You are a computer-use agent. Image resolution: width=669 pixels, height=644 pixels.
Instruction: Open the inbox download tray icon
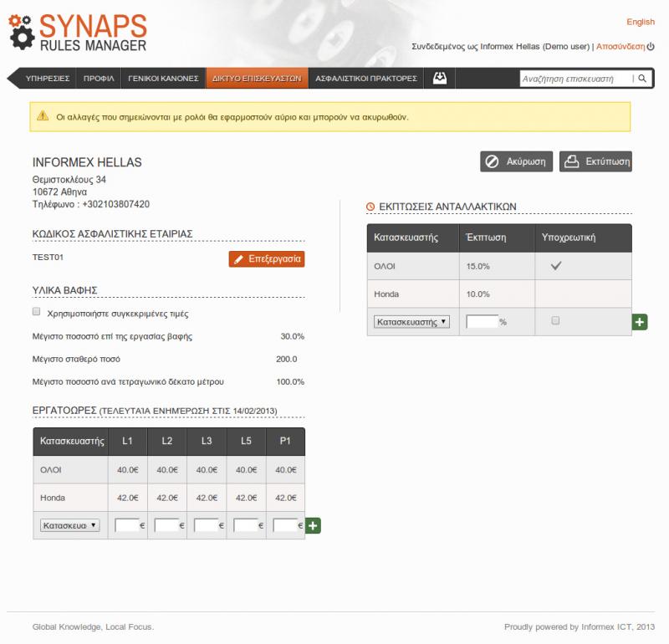click(x=440, y=78)
